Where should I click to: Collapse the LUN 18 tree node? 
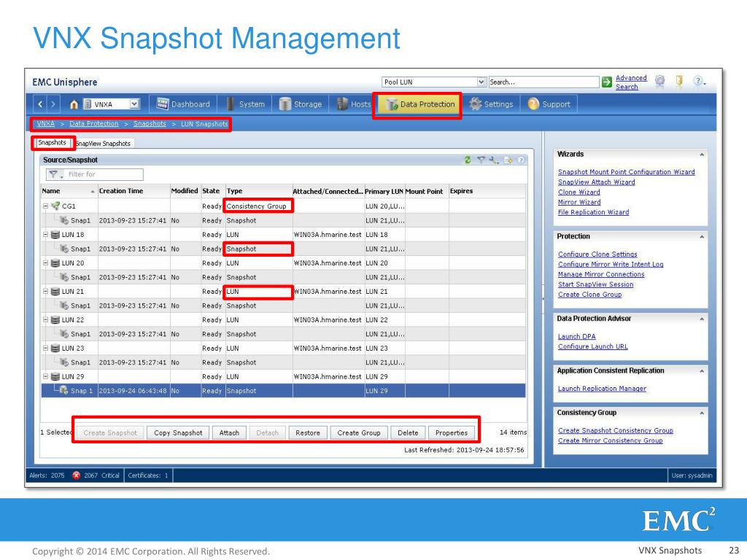point(46,235)
